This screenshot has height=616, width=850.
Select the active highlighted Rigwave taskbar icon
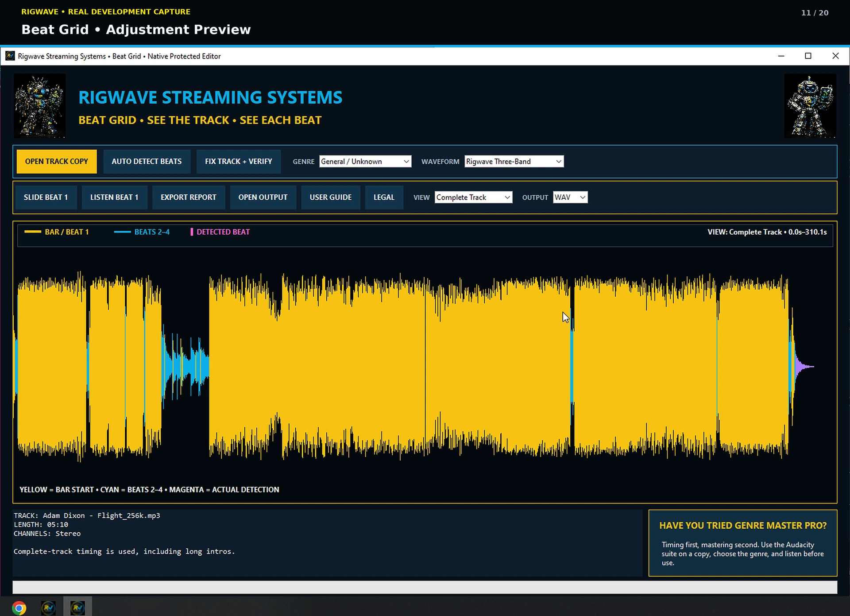77,608
